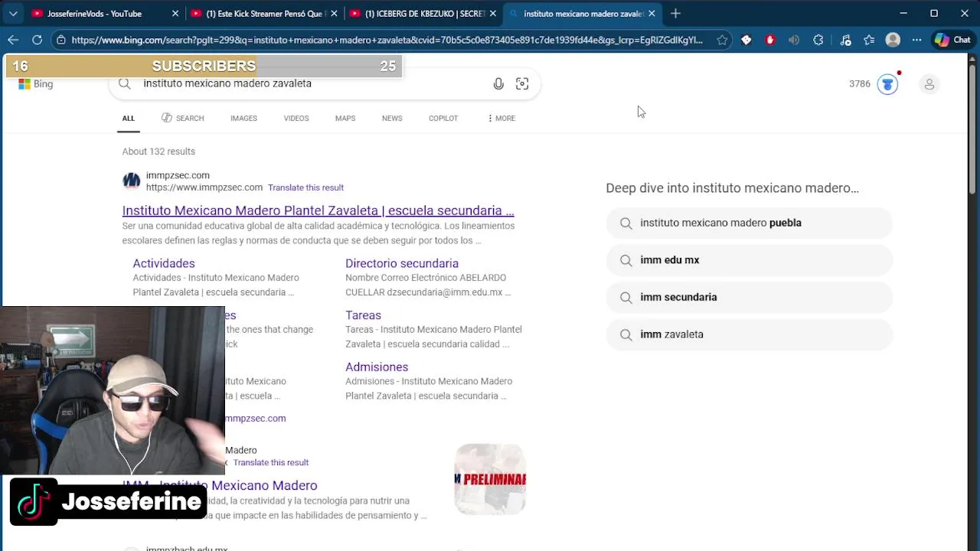Search suggestion imm edu mx
The width and height of the screenshot is (980, 551).
(x=750, y=260)
